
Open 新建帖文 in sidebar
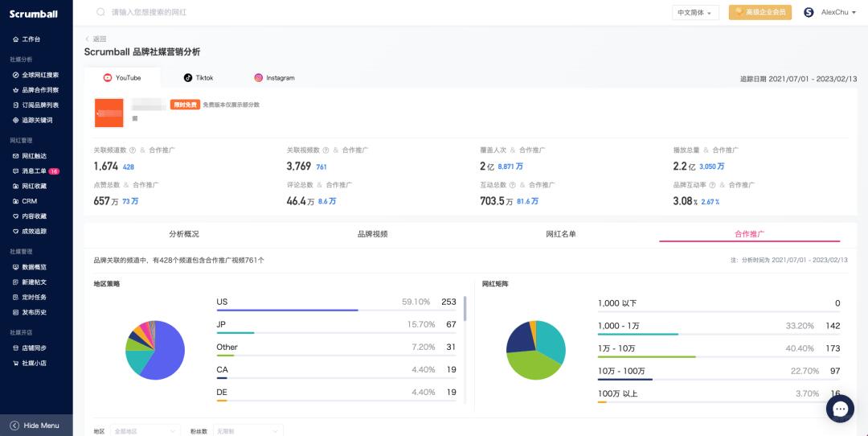pyautogui.click(x=29, y=282)
